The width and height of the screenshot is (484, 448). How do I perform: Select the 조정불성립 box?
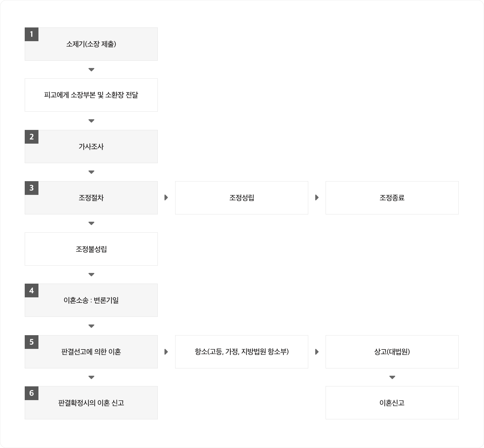[x=91, y=249]
